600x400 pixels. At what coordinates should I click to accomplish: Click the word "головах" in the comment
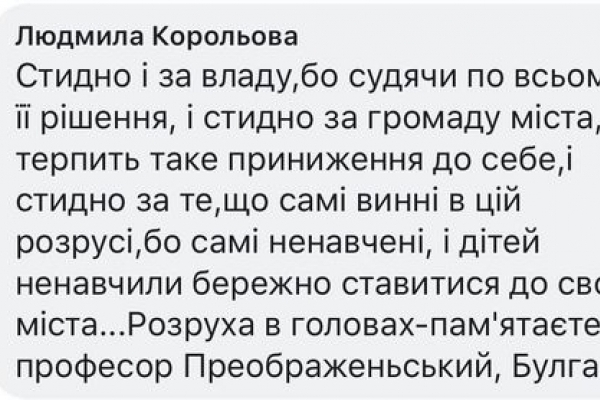(x=354, y=325)
